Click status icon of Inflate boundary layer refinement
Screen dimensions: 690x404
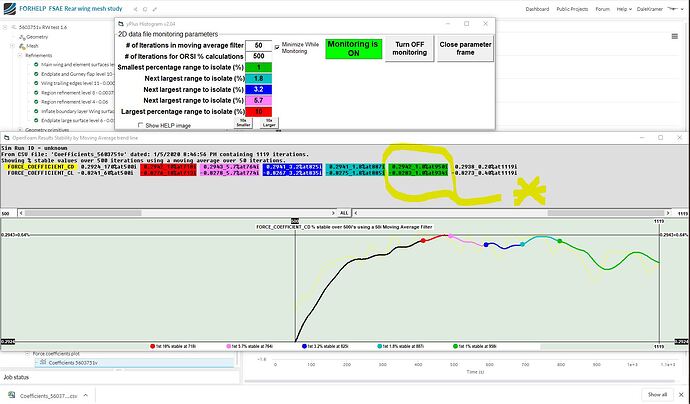coord(36,111)
